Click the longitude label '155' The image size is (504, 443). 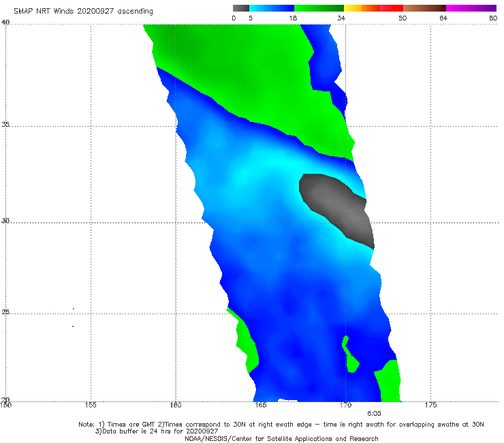[91, 405]
